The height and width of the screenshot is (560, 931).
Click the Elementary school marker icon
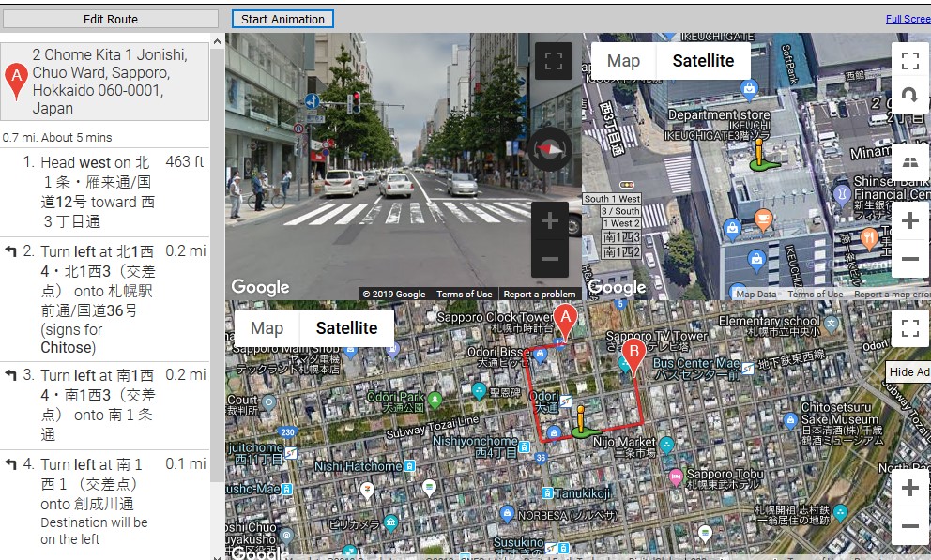(831, 324)
